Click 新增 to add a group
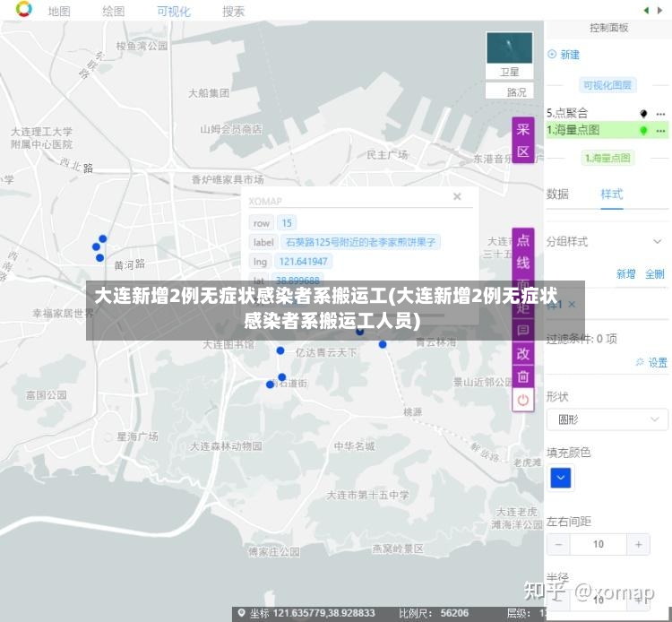 tap(625, 273)
